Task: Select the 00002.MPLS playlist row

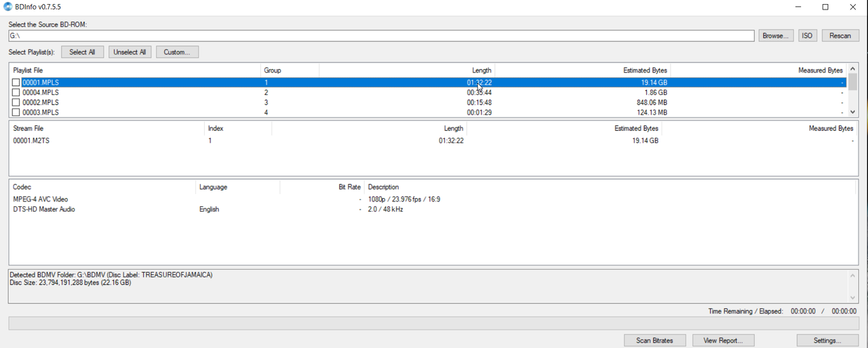Action: coord(429,102)
